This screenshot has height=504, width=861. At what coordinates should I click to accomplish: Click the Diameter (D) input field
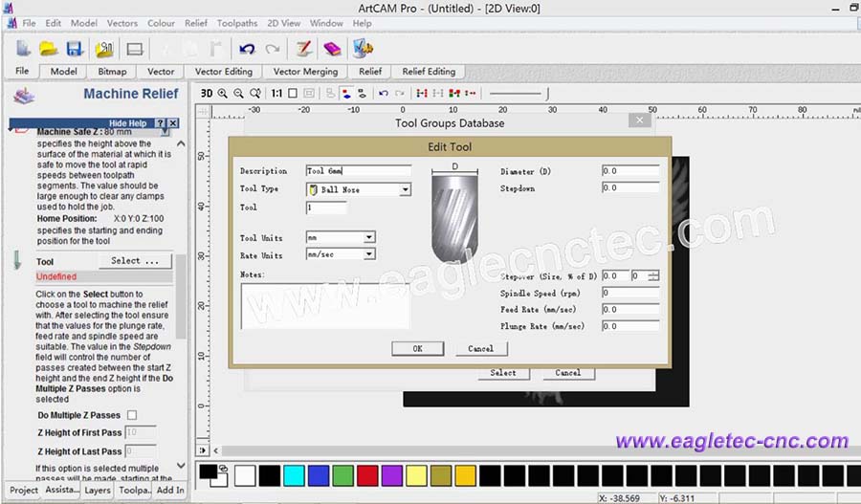click(x=630, y=171)
